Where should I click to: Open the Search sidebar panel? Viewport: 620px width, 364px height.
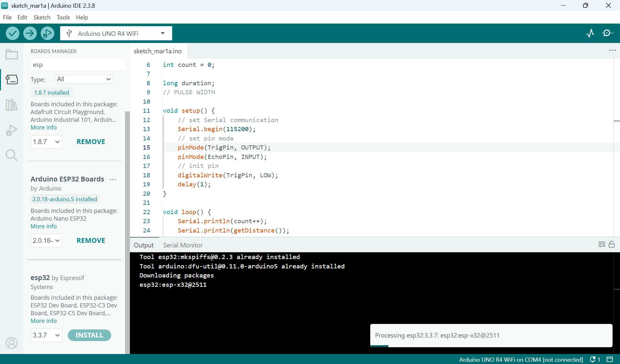coord(12,155)
